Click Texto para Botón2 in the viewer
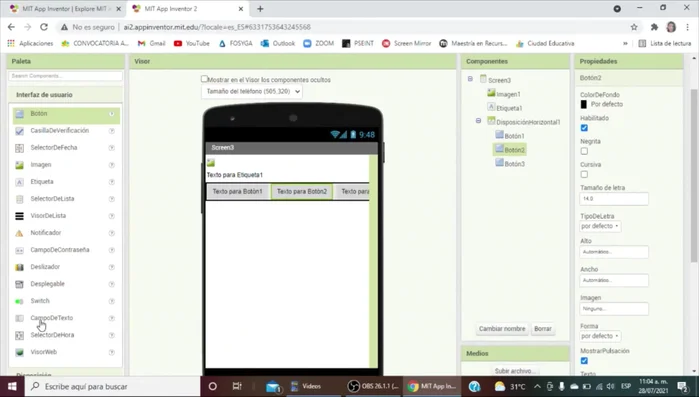 pyautogui.click(x=302, y=192)
